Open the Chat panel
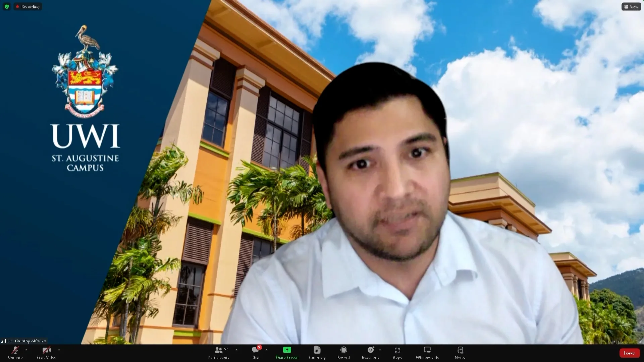The width and height of the screenshot is (644, 362). 256,352
